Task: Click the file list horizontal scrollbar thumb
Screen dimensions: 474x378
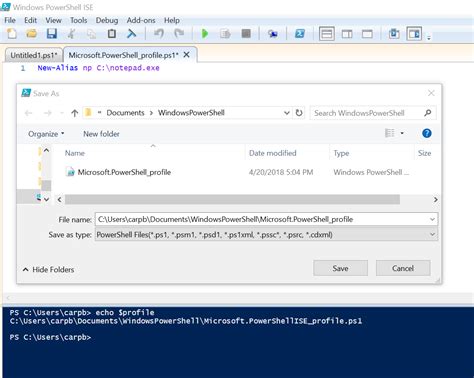Action: tap(232, 199)
